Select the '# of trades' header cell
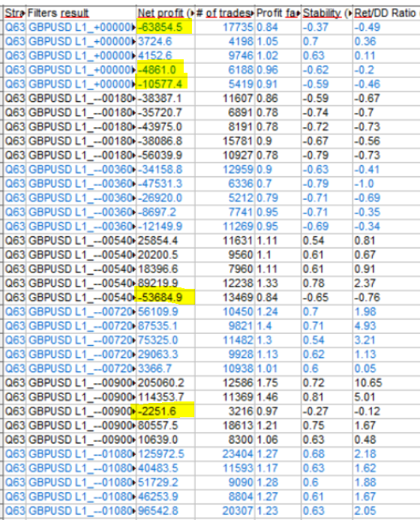Viewport: 420px width, 520px height. point(224,14)
